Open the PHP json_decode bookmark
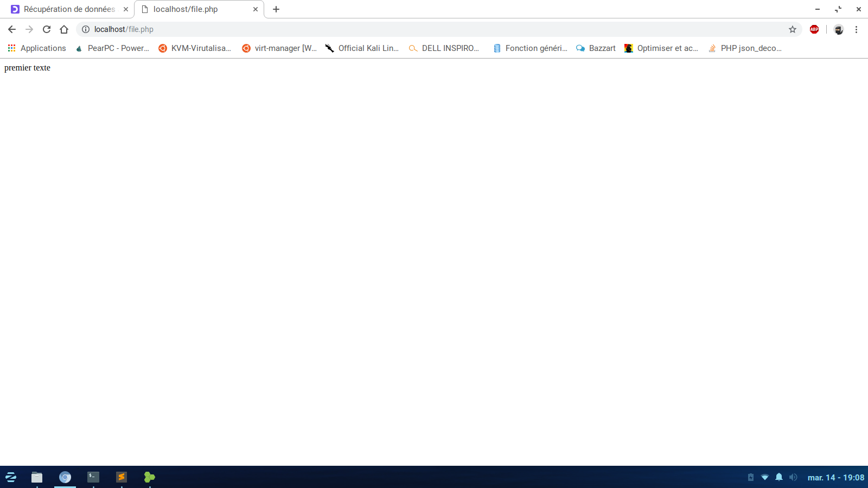Screen dimensions: 868x488 pyautogui.click(x=744, y=48)
